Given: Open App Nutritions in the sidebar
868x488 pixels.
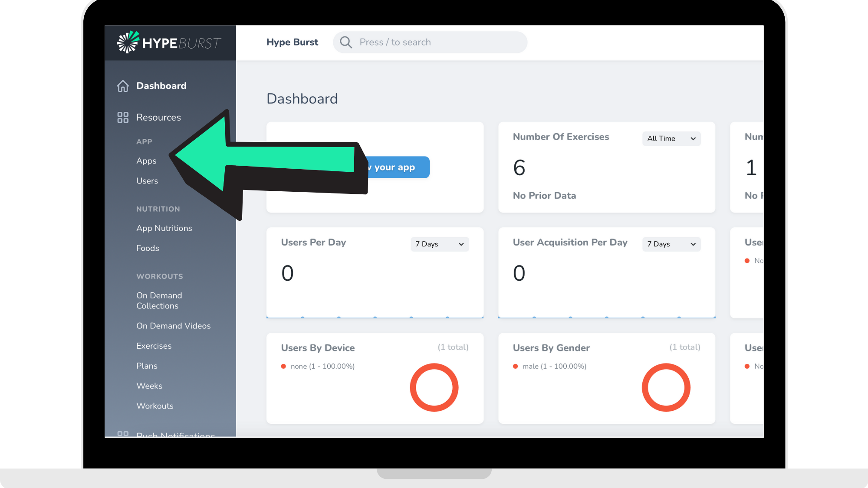Looking at the screenshot, I should (164, 228).
